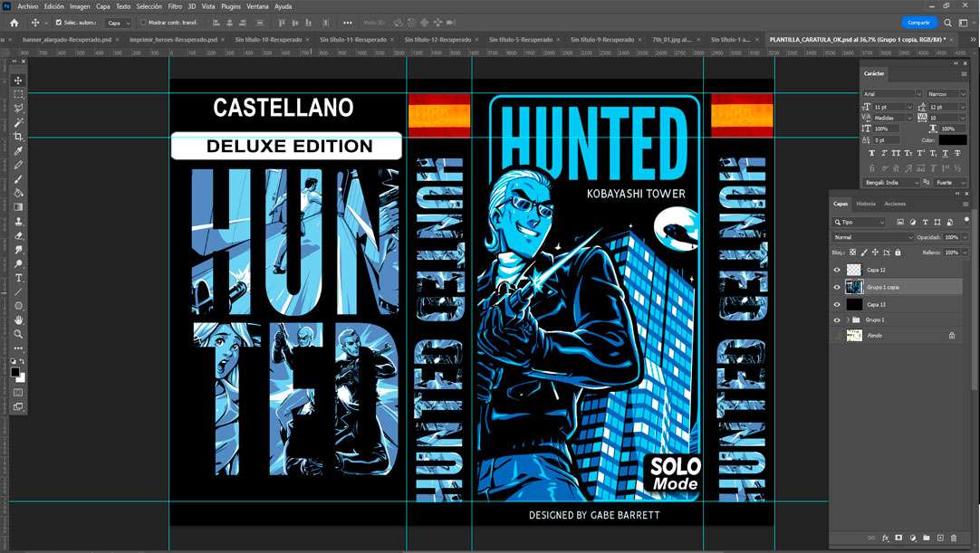Open the Narrow font style dropdown
The image size is (980, 553).
click(946, 94)
